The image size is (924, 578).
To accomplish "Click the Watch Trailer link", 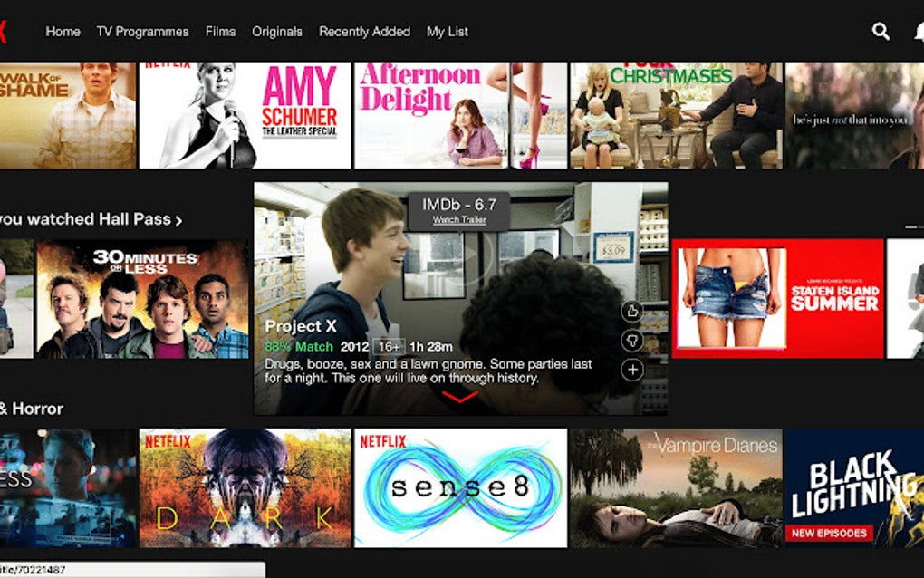I will [x=459, y=220].
